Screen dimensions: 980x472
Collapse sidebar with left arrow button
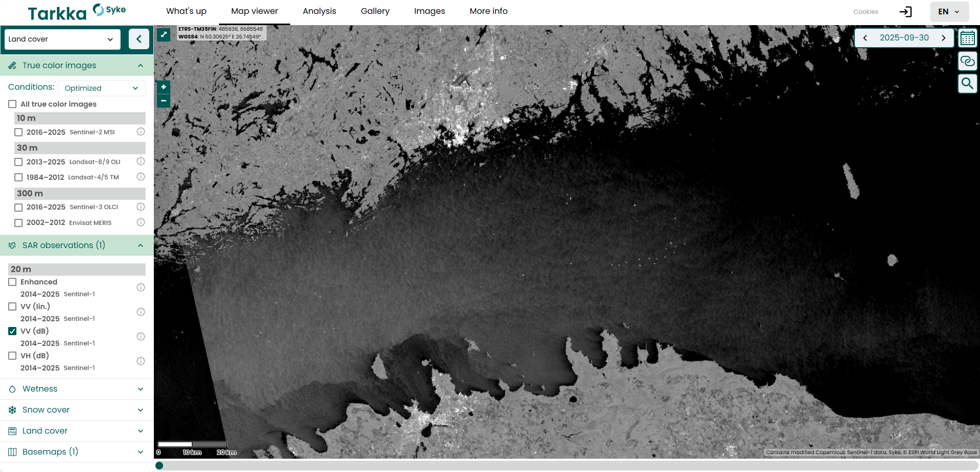[x=139, y=39]
